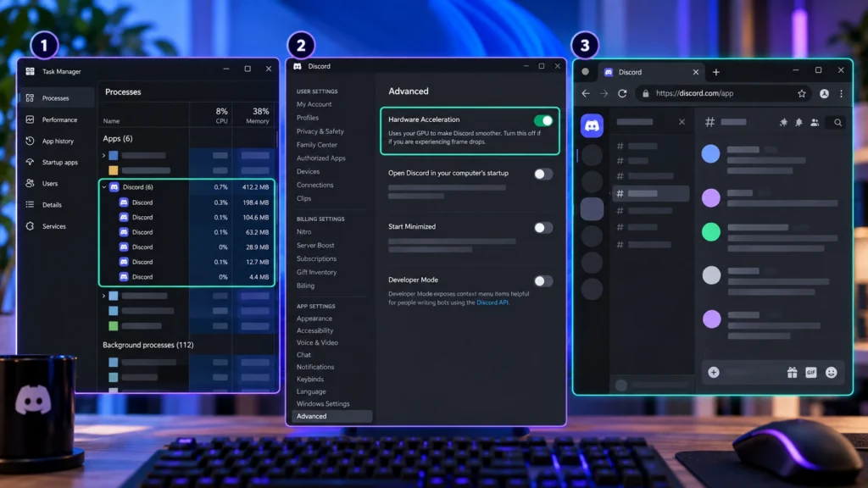Open Discord channel search magnifier
Screen dimensions: 868x488
point(837,123)
